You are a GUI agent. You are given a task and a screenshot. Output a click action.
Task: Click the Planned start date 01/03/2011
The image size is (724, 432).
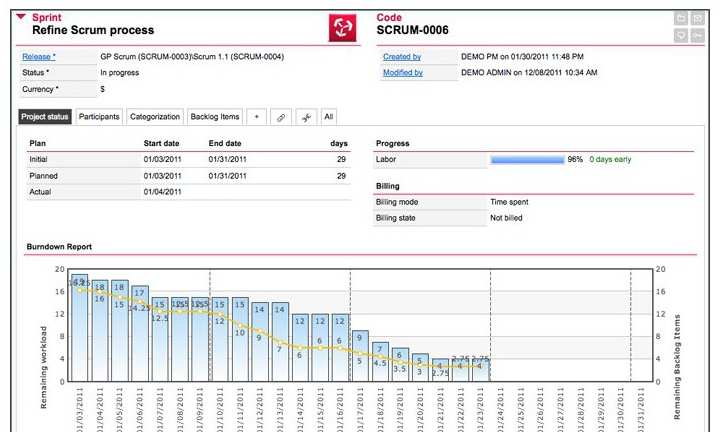click(163, 176)
